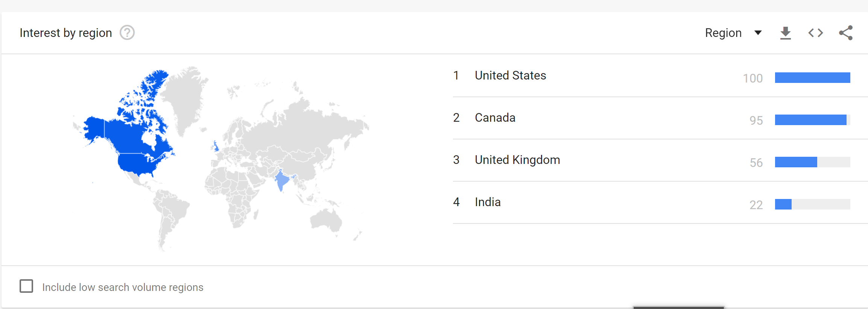Image resolution: width=868 pixels, height=309 pixels.
Task: Select Canada in the ranking list
Action: (495, 118)
